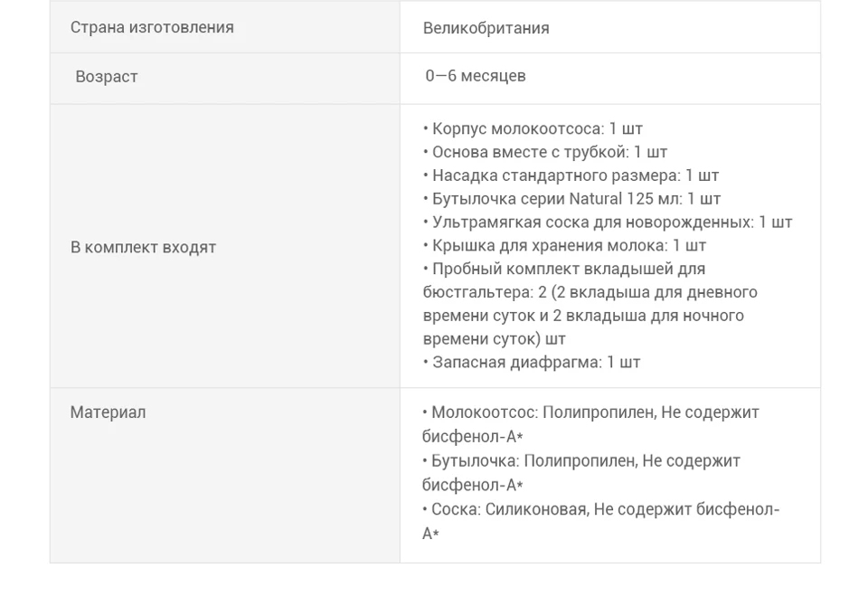
Task: Click 'Бутылочка серии Natural 125 мл' line
Action: coord(571,199)
